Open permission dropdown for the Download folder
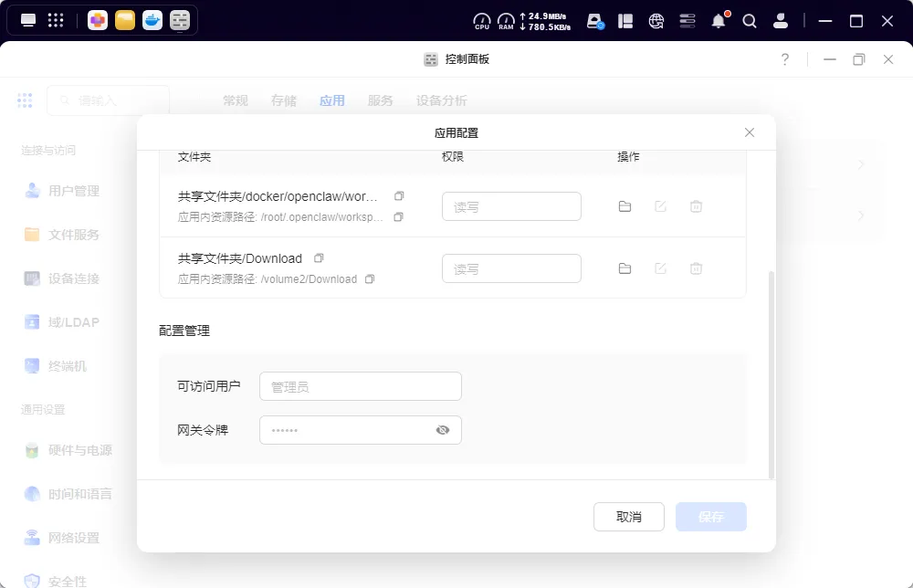 (x=511, y=268)
